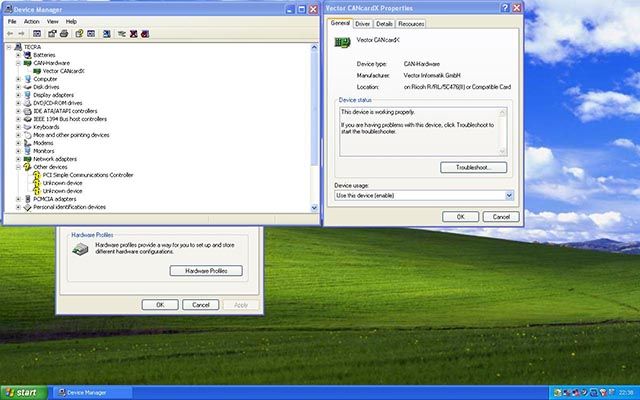Viewport: 640px width, 400px height.
Task: Click the Back arrow in Device Manager toolbar
Action: point(10,34)
